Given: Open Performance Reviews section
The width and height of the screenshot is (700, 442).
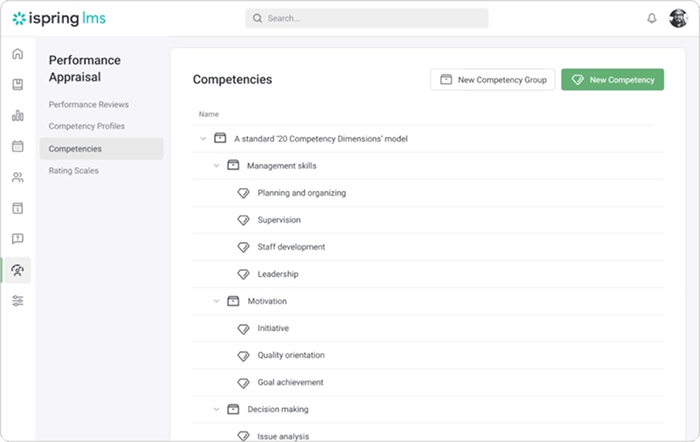Looking at the screenshot, I should (88, 104).
